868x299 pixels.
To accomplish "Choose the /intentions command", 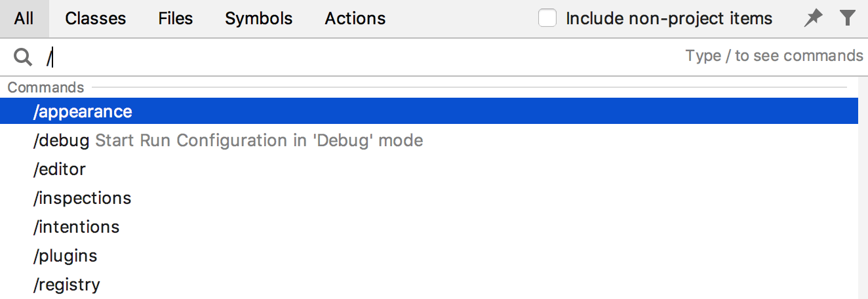I will tap(77, 227).
